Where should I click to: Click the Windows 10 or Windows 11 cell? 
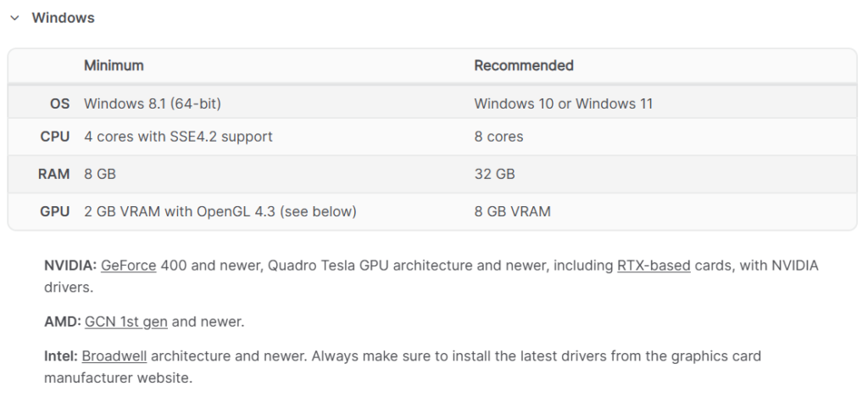pyautogui.click(x=564, y=104)
